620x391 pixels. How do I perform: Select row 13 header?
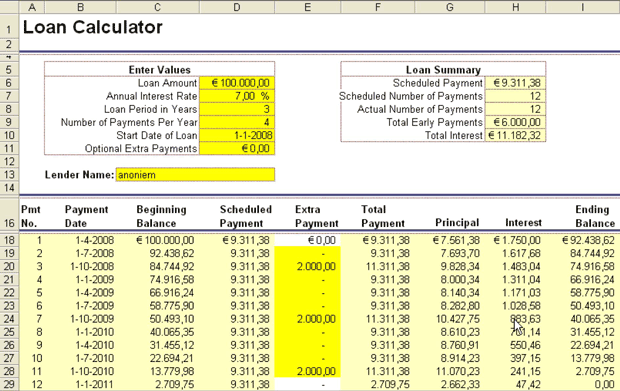click(9, 175)
